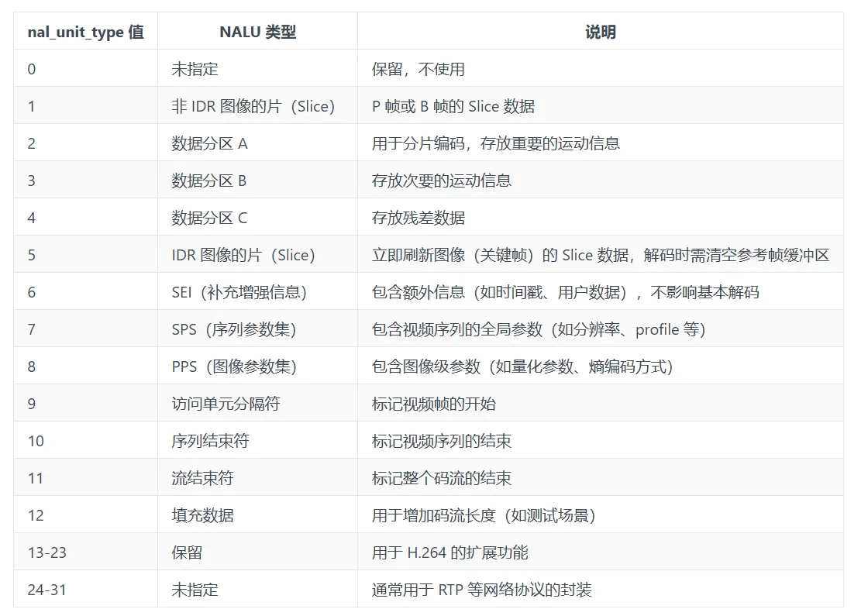Select the "SEI（补充增强信息）" cell
The width and height of the screenshot is (868, 616).
[239, 292]
